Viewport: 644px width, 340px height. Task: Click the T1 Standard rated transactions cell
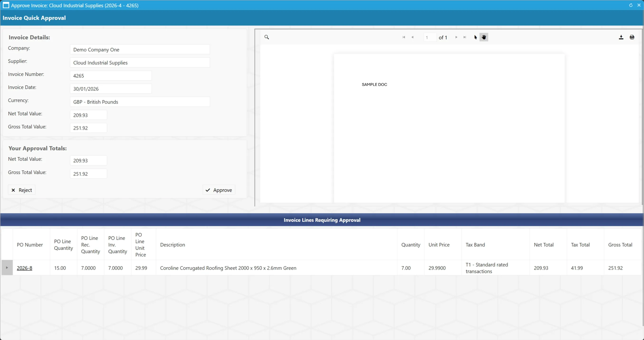496,268
